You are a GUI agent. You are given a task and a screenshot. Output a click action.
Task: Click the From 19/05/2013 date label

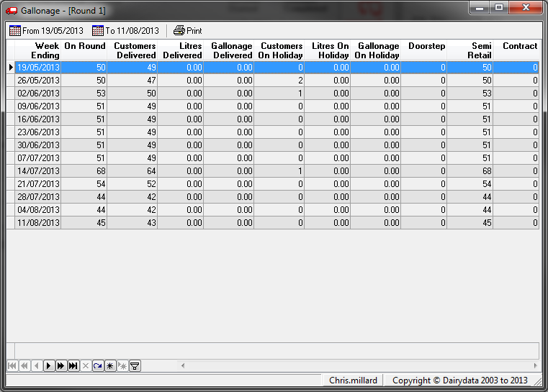(53, 31)
